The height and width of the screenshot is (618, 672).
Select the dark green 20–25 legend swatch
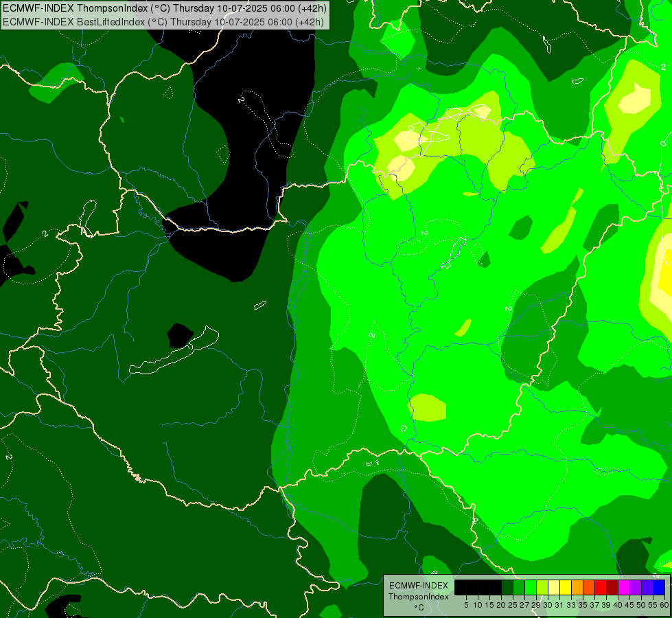pyautogui.click(x=507, y=587)
